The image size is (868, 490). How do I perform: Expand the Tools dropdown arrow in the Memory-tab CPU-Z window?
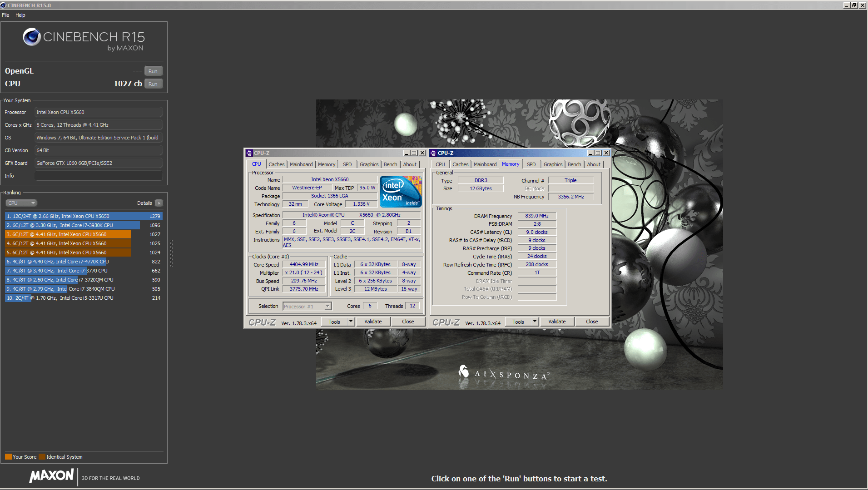[535, 322]
